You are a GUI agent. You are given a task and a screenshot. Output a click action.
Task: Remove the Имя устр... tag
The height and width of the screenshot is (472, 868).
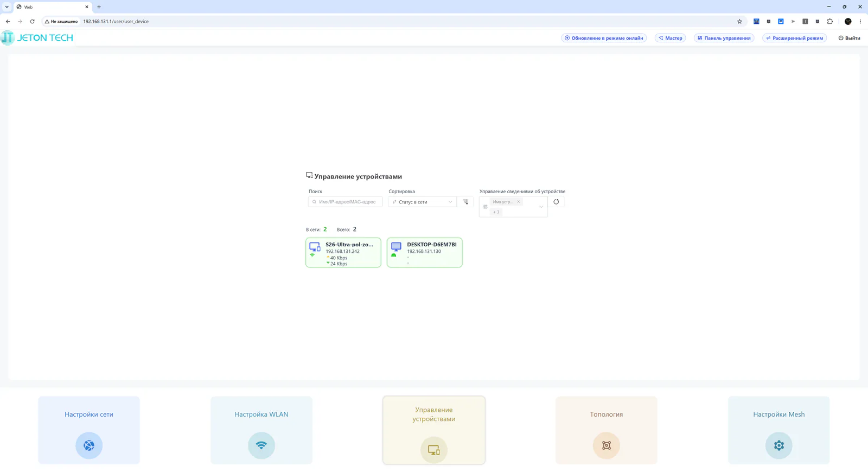[x=519, y=202]
